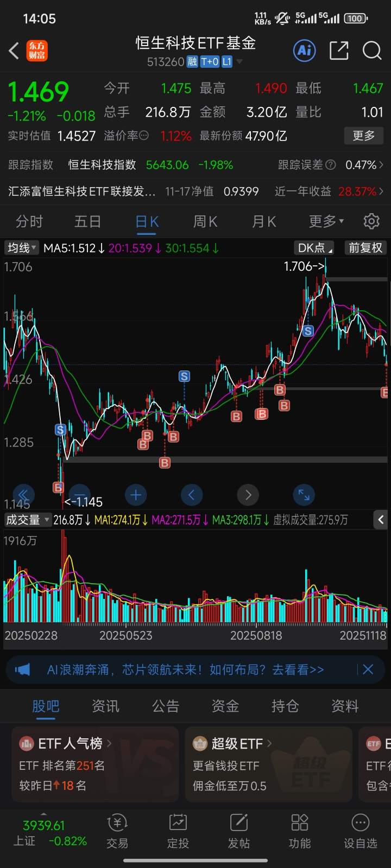This screenshot has height=868, width=391.
Task: Open AI浪潮奔涌 banner 去看看 link
Action: [x=298, y=669]
